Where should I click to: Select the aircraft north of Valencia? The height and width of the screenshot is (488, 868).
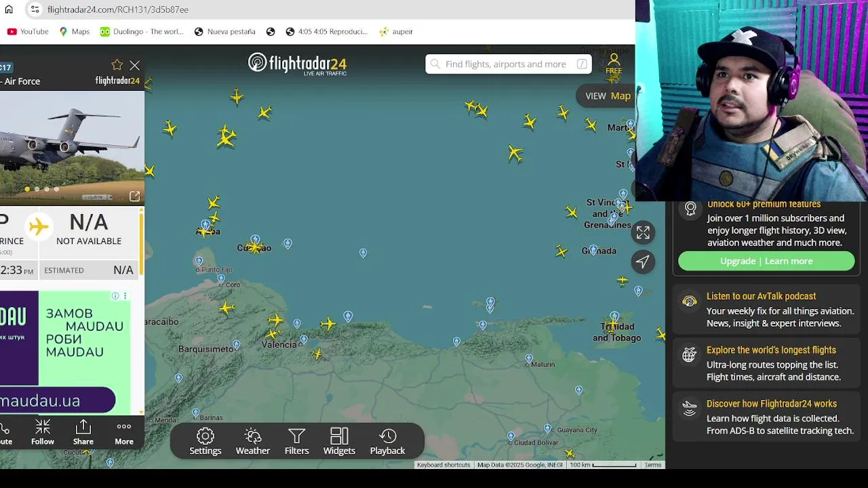(275, 320)
